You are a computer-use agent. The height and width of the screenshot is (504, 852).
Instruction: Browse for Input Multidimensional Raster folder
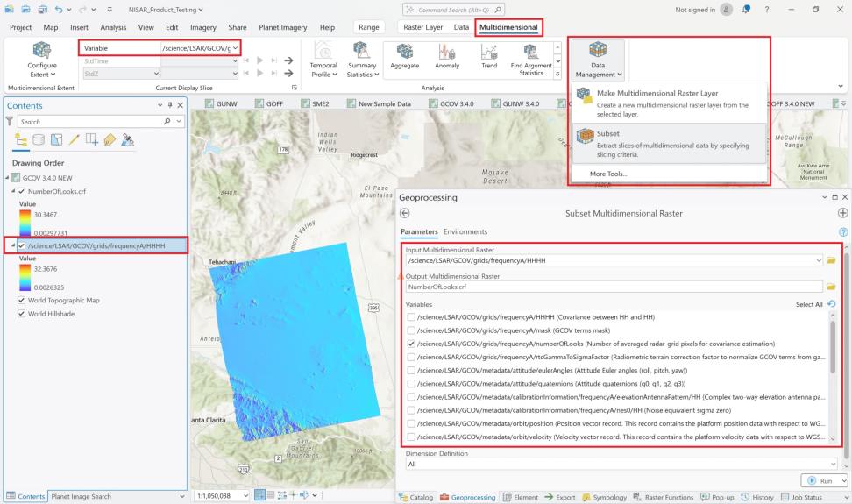pyautogui.click(x=831, y=260)
